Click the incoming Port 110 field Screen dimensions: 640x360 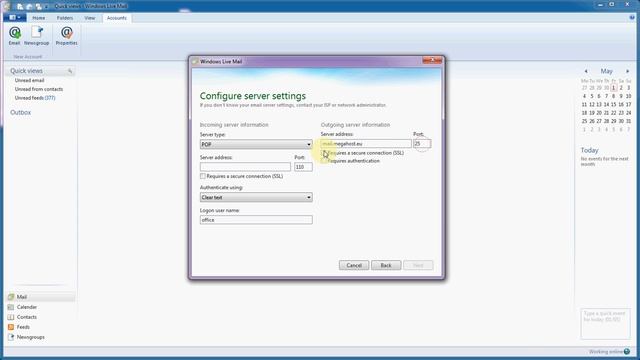(303, 167)
